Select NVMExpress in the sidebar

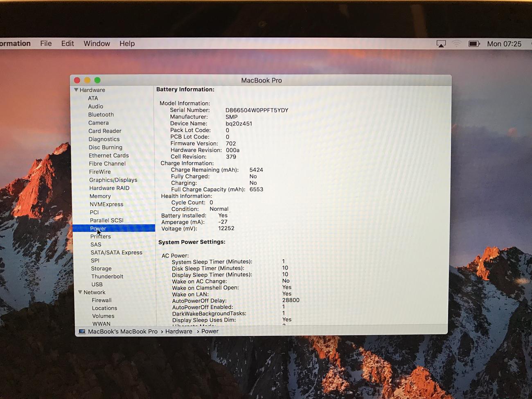(106, 204)
